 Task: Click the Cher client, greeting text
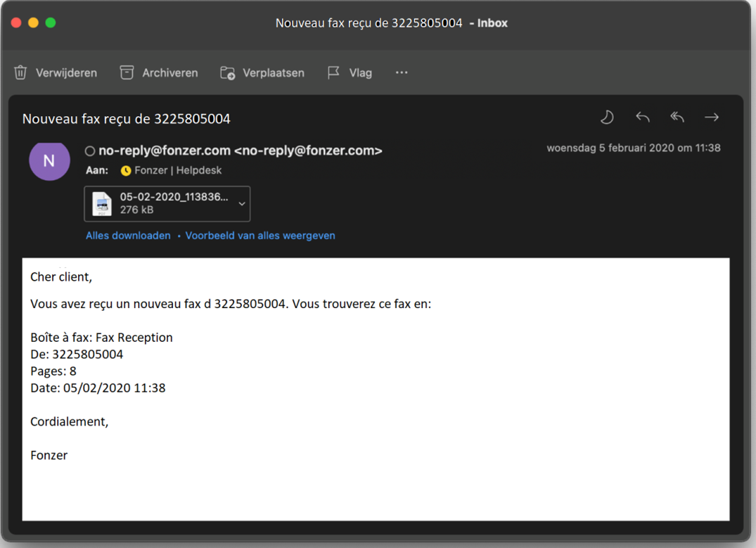pos(61,277)
